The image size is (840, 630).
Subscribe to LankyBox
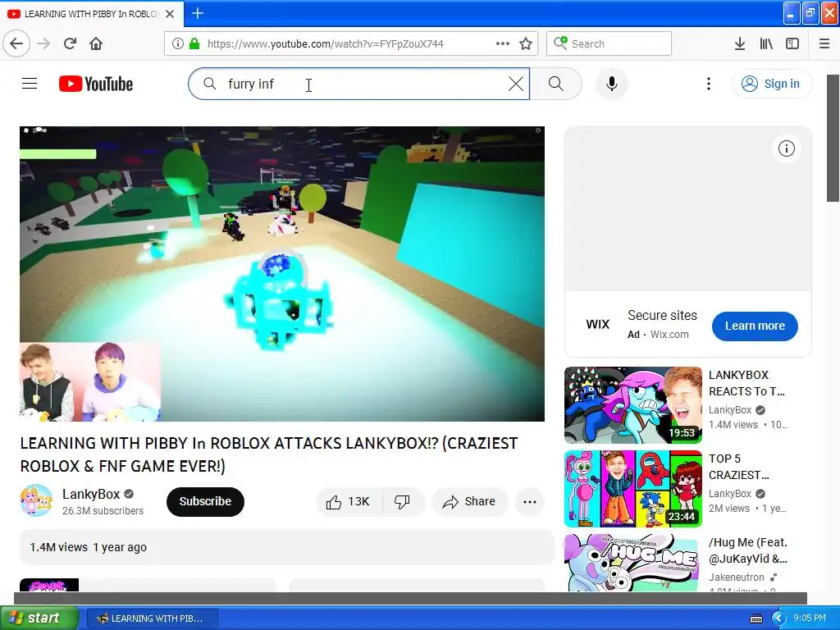pos(205,501)
